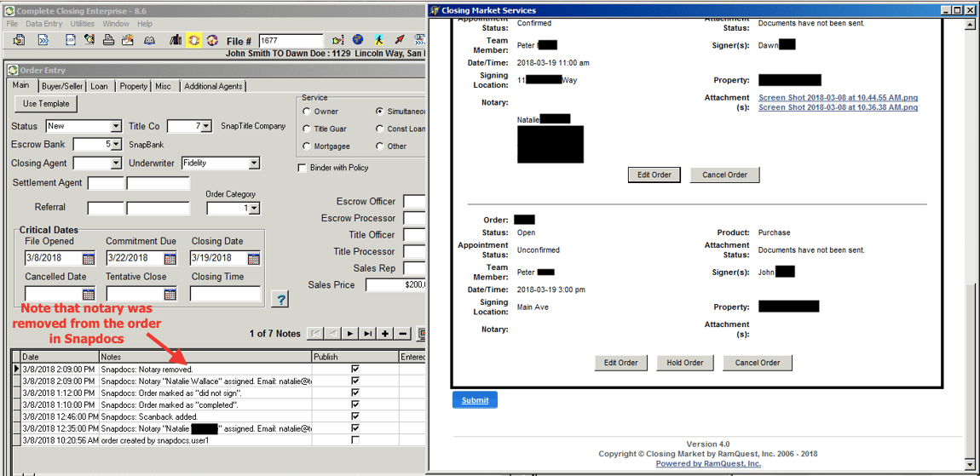The height and width of the screenshot is (476, 980).
Task: Select the Owner service radio button
Action: (x=306, y=112)
